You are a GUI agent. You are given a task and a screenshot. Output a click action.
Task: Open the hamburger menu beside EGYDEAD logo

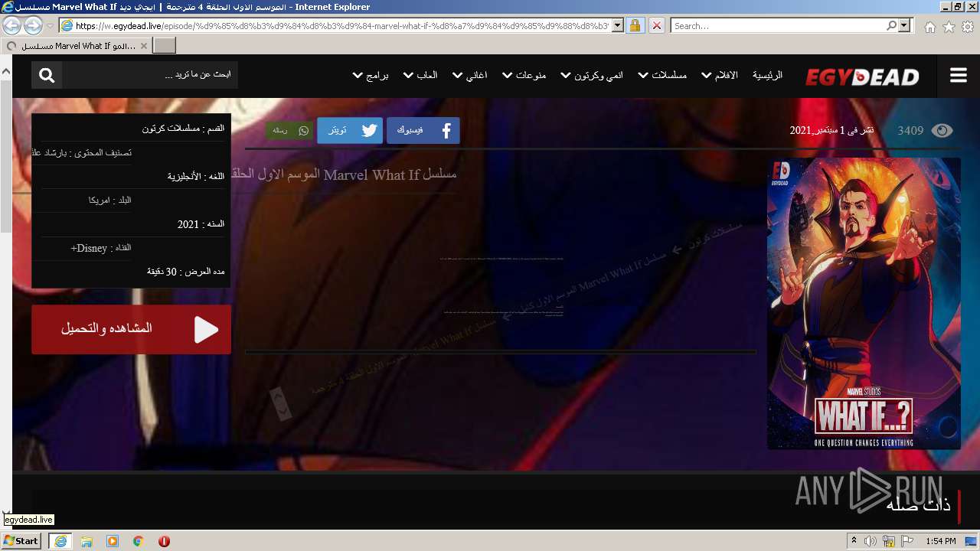959,75
